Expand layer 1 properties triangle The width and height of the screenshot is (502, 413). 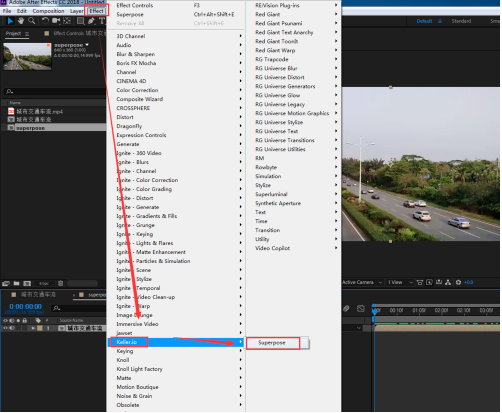coord(33,329)
